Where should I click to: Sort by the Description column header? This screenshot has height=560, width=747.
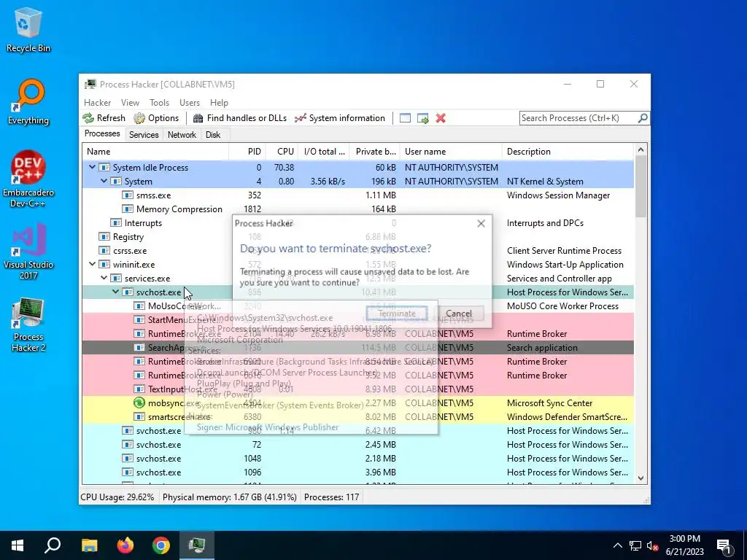tap(568, 152)
